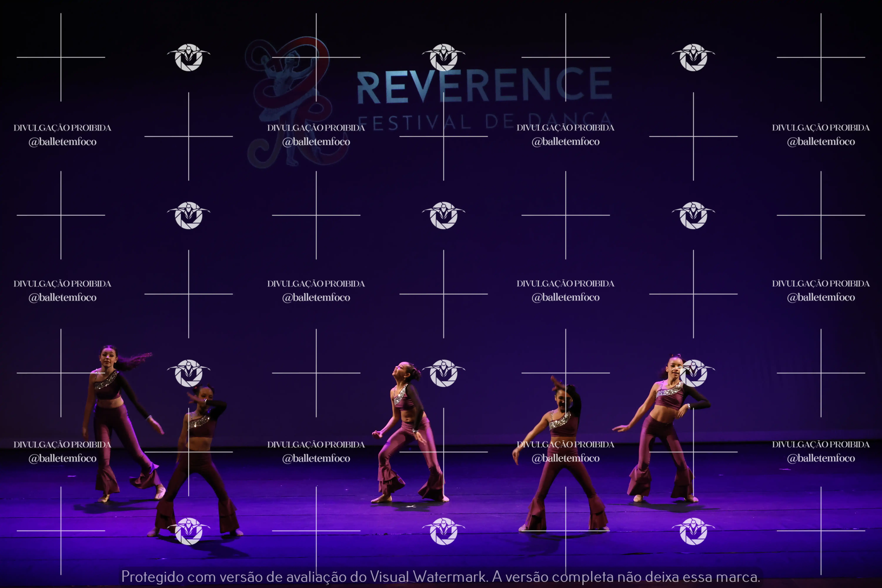Image resolution: width=882 pixels, height=588 pixels.
Task: Click the camera-flower watermark over rightmost dancer's head
Action: coord(693,373)
